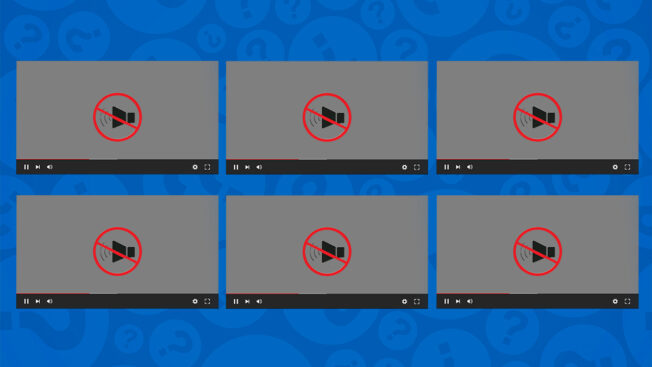Pause the top-middle video player
Image resolution: width=652 pixels, height=367 pixels.
point(236,167)
